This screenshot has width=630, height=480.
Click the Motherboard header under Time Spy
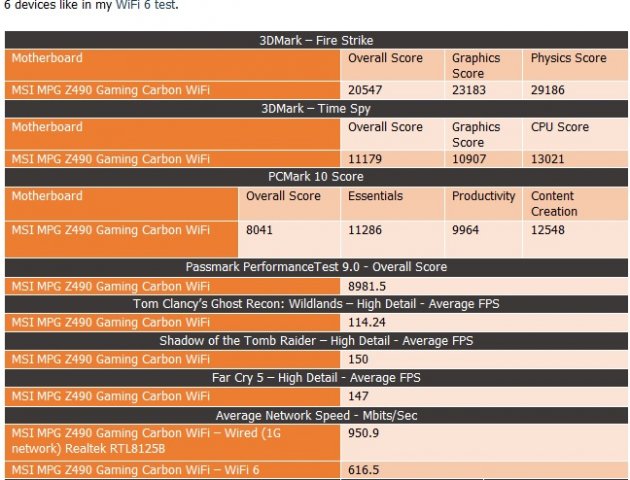coord(47,127)
